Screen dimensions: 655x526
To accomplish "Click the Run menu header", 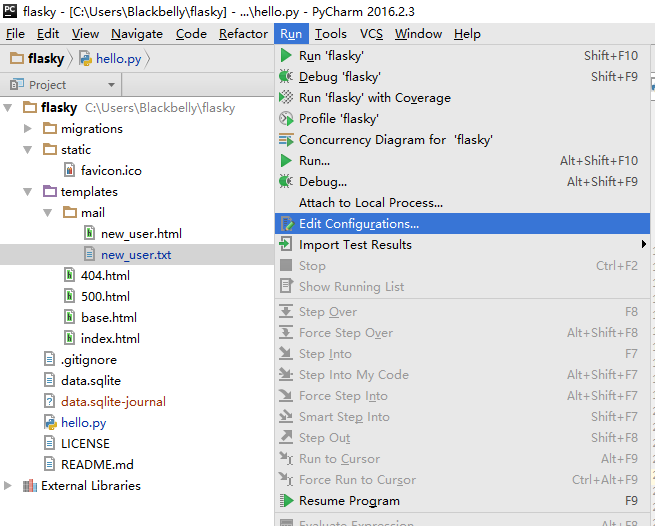I will click(x=291, y=34).
